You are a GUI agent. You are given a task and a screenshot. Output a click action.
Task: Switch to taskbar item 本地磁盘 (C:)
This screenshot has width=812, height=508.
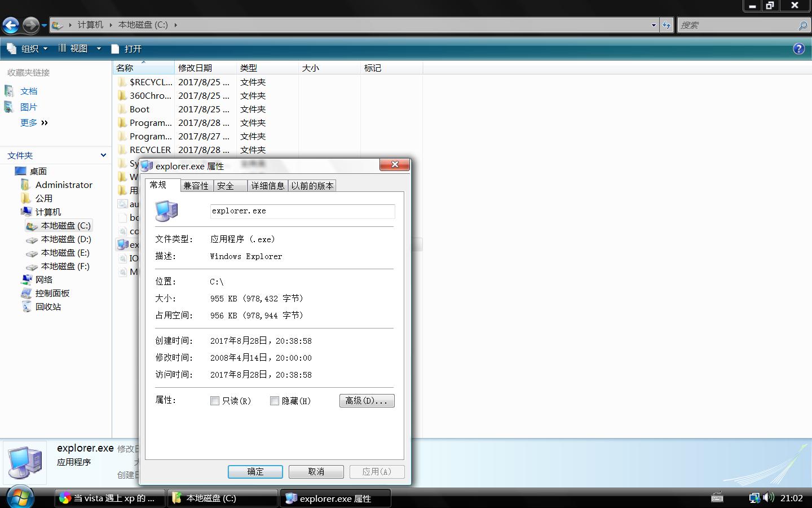[x=222, y=498]
